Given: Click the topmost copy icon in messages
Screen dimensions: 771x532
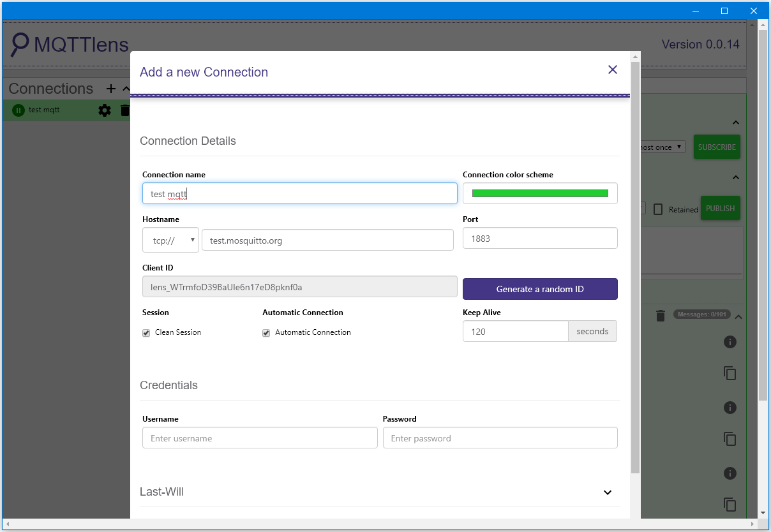Looking at the screenshot, I should (x=730, y=373).
